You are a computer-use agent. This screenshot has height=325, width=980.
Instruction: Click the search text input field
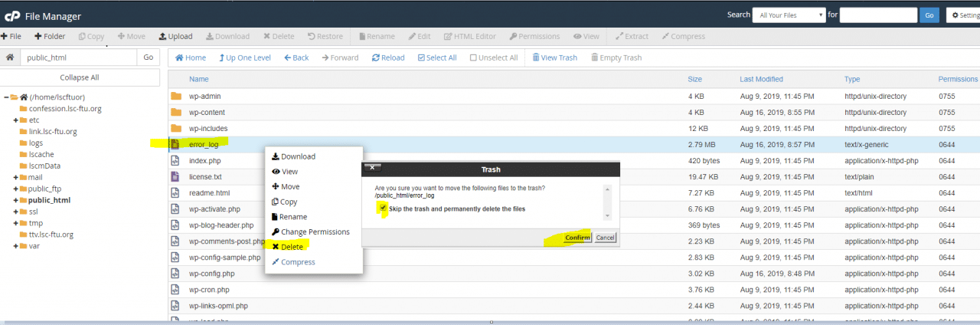point(877,15)
